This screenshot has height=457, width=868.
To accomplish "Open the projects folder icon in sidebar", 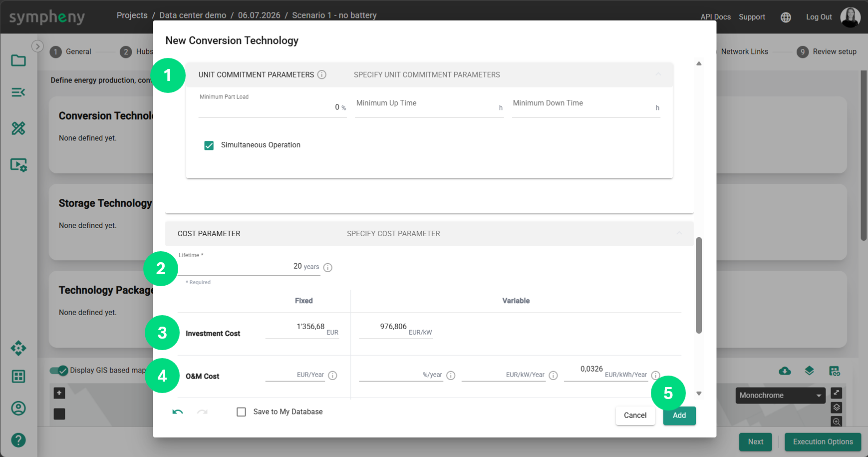I will (x=18, y=60).
